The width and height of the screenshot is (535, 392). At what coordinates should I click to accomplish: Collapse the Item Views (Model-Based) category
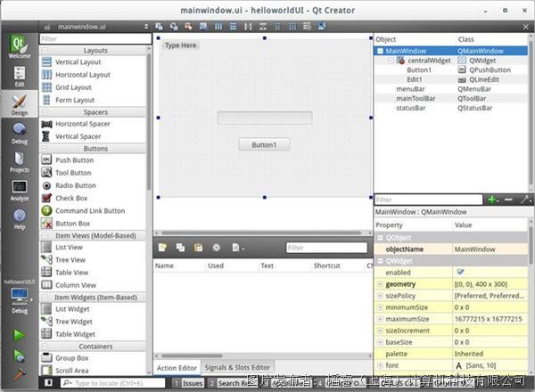pos(45,235)
